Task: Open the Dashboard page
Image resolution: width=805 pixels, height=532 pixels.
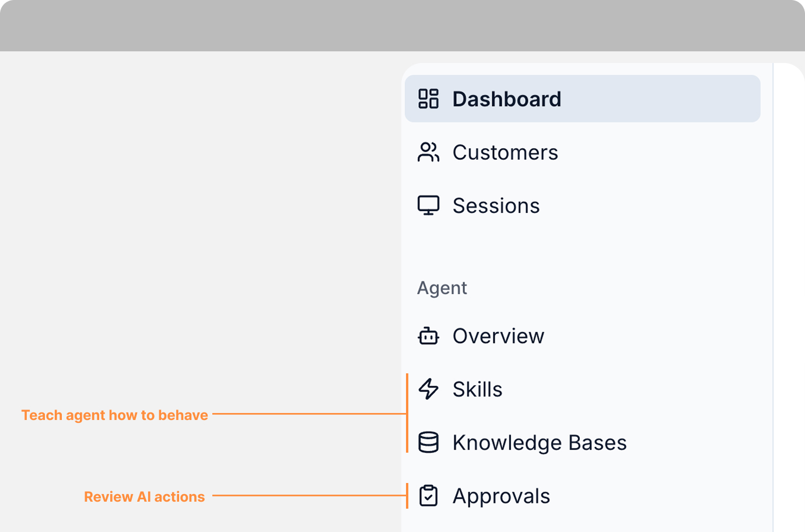Action: pos(506,99)
